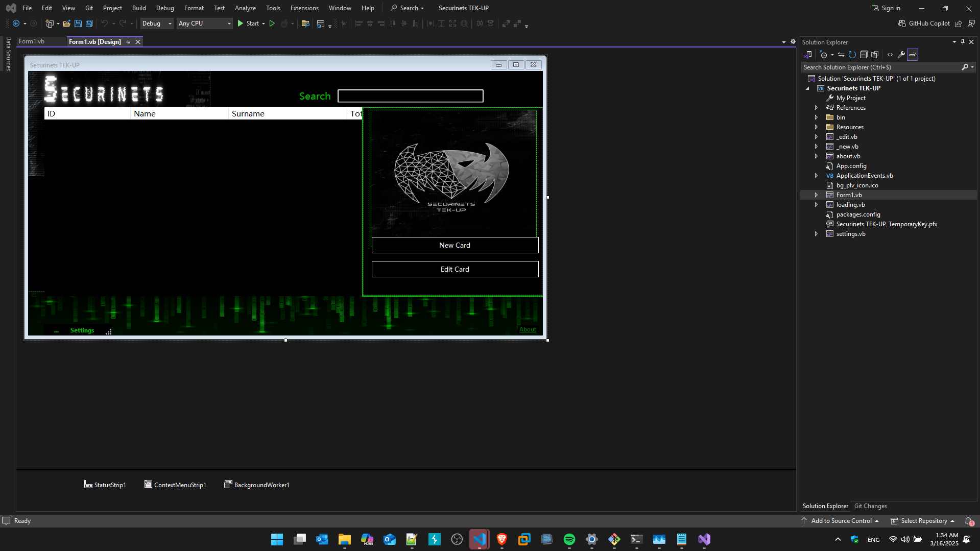Expand the Form1.vb node in the tree
Viewport: 980px width, 551px height.
pos(816,195)
